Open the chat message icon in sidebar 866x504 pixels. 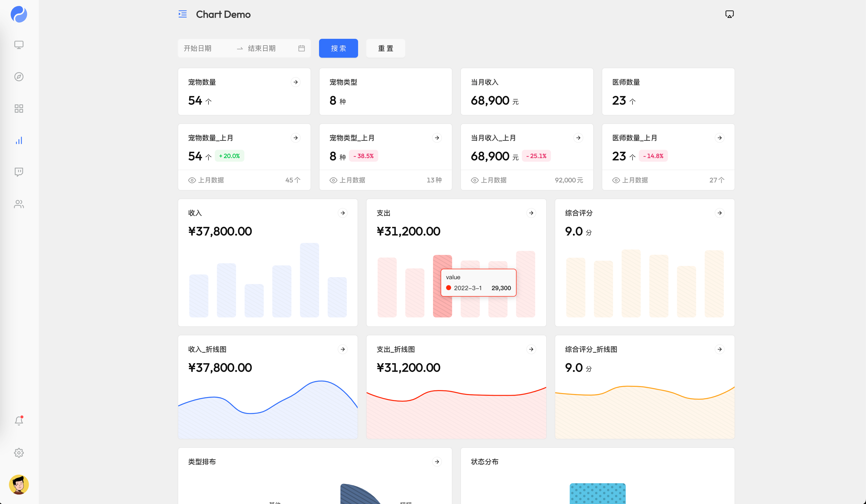click(x=19, y=172)
